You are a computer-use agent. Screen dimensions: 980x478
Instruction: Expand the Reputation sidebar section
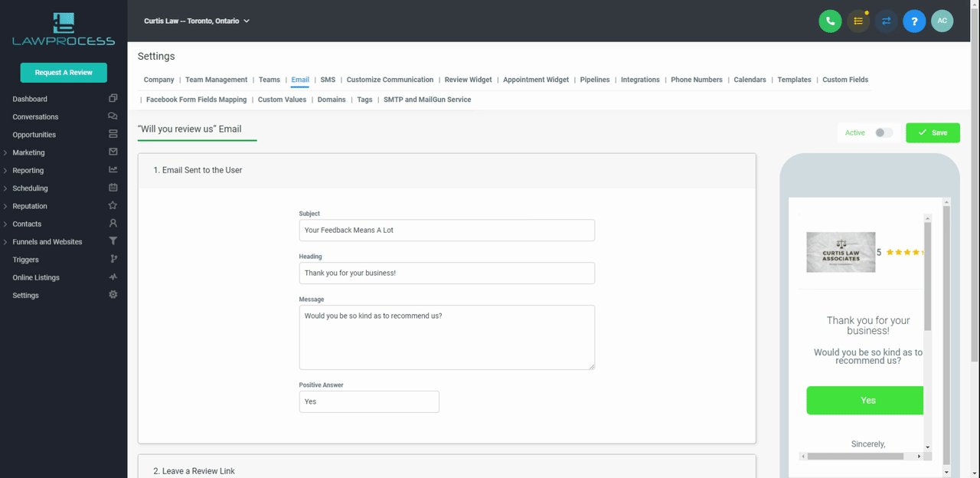pyautogui.click(x=29, y=206)
